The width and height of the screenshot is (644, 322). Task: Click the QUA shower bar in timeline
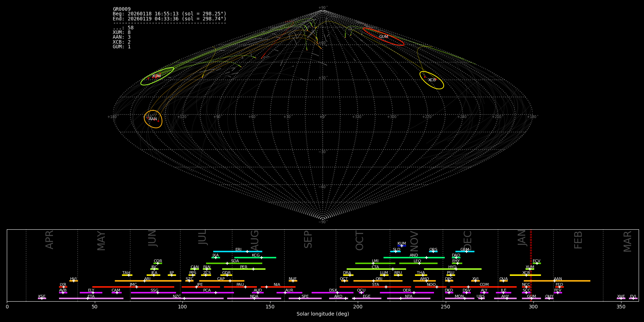pos(503,281)
